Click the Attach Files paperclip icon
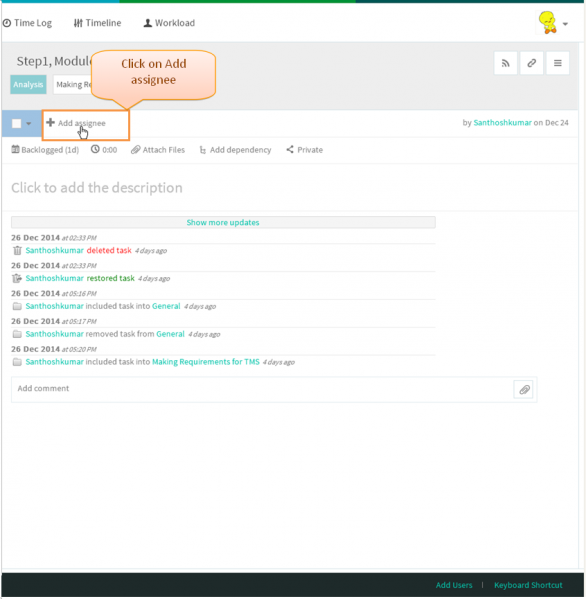This screenshot has width=586, height=599. [135, 150]
